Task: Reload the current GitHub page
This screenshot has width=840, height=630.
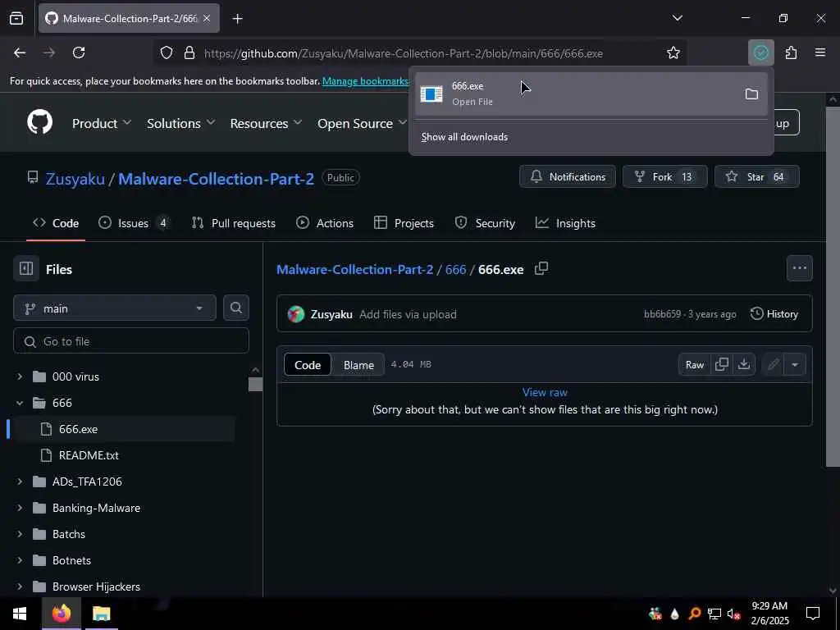Action: [x=79, y=52]
